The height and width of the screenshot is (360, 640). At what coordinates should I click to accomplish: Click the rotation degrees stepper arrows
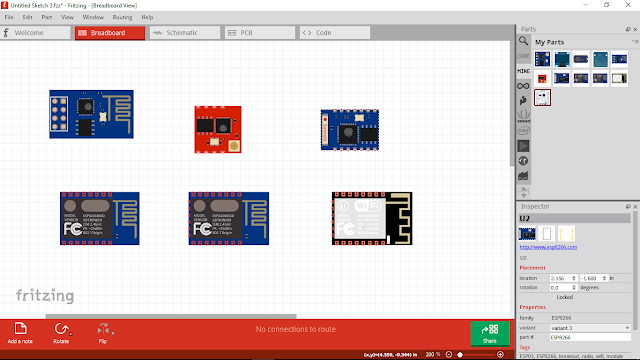pyautogui.click(x=573, y=287)
